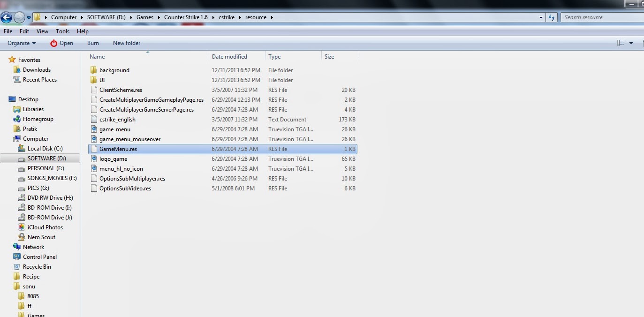Open PERSONAL (E:) drive
644x317 pixels.
coord(45,168)
